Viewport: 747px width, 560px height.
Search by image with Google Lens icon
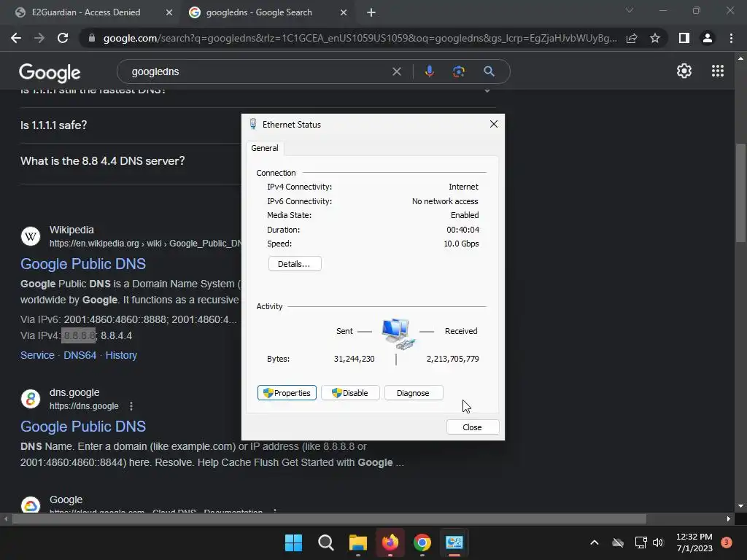click(458, 71)
